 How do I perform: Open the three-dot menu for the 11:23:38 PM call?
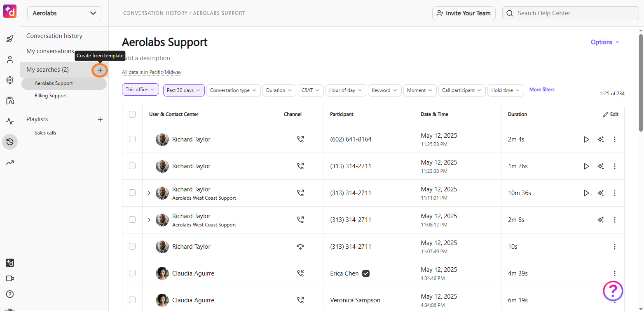(x=615, y=166)
